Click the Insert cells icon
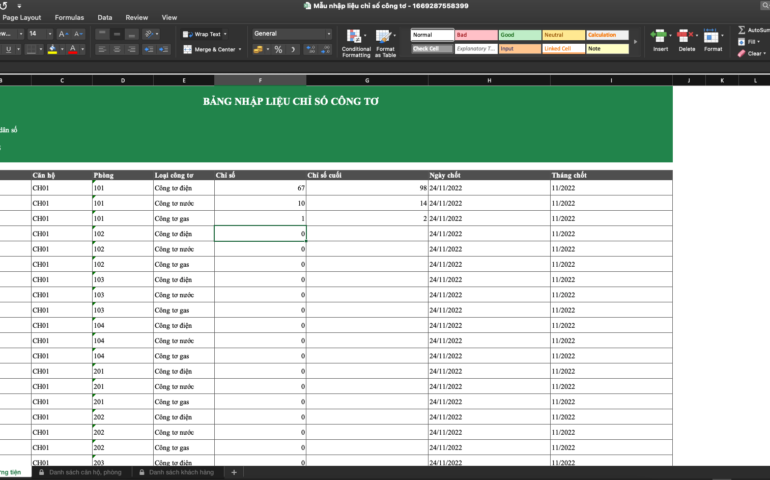 pyautogui.click(x=660, y=36)
